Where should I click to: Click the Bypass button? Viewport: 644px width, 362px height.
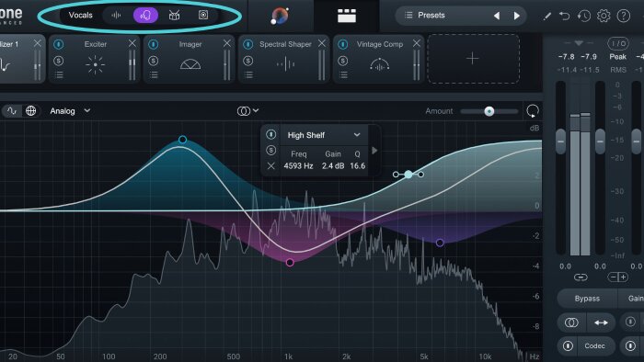pos(587,299)
